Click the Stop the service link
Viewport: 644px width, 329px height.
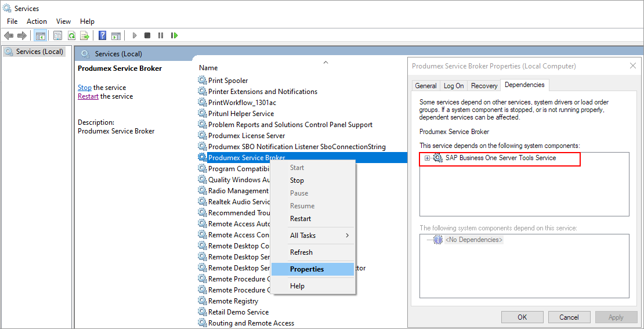click(85, 88)
